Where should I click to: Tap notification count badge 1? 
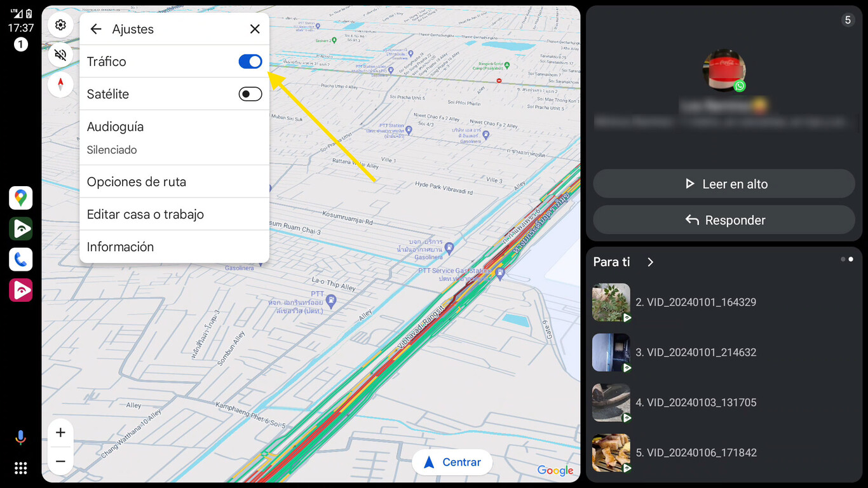21,44
